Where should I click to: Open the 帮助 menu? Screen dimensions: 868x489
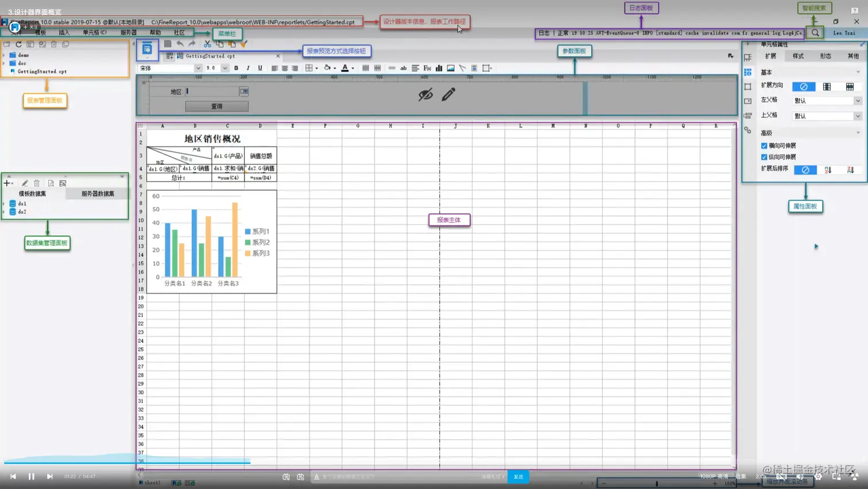pyautogui.click(x=155, y=33)
